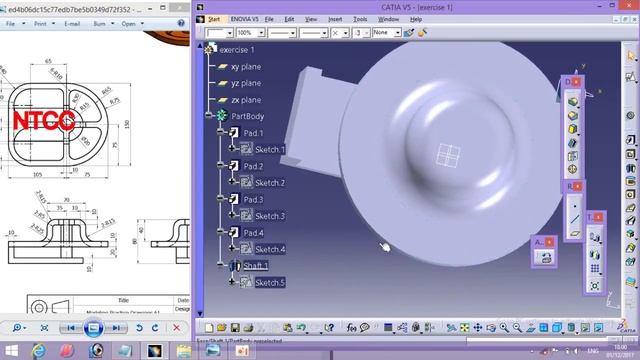Click the Zoom In magnifier icon
The width and height of the screenshot is (640, 360).
click(504, 328)
